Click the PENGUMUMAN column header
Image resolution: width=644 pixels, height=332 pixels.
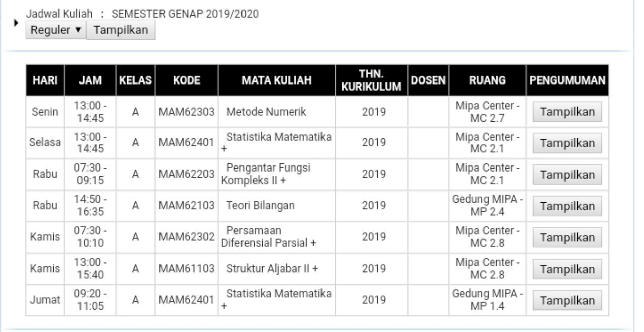click(568, 80)
